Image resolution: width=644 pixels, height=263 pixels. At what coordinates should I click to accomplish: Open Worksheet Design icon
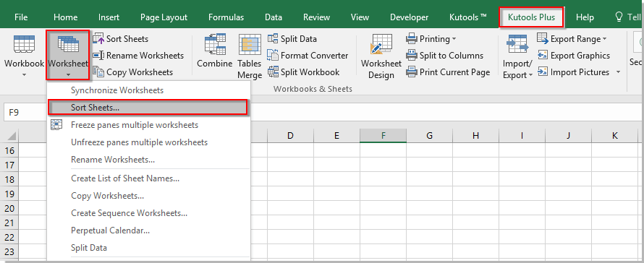click(381, 44)
